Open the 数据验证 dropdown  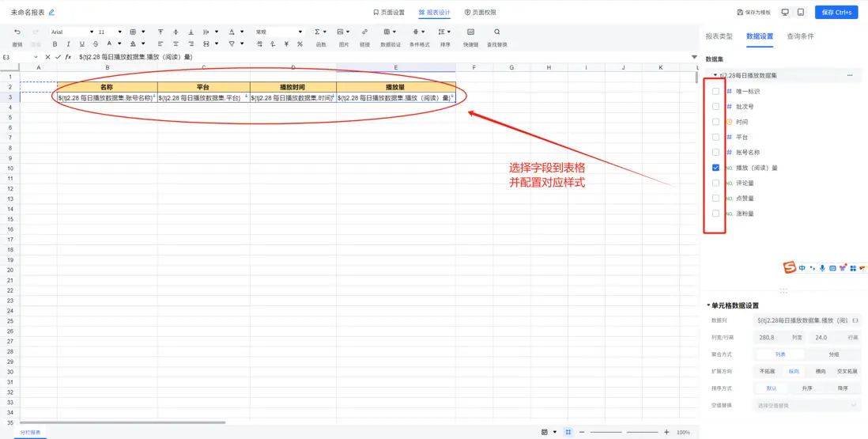pos(394,32)
